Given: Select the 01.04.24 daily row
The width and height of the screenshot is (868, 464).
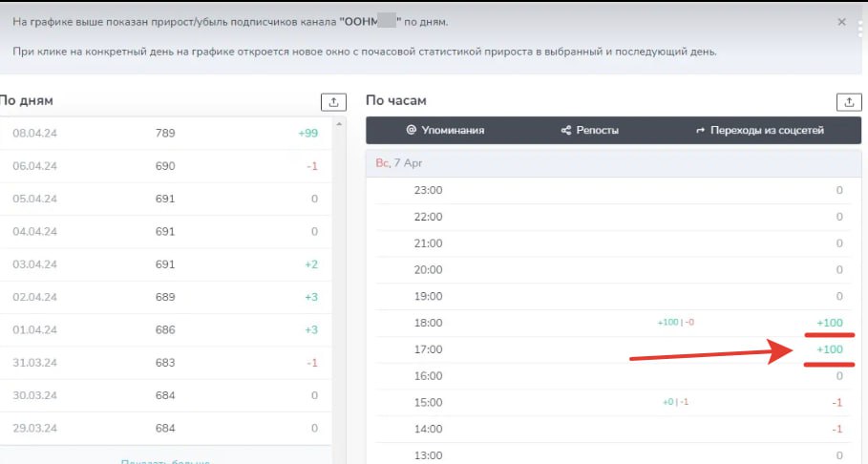Looking at the screenshot, I should (165, 329).
